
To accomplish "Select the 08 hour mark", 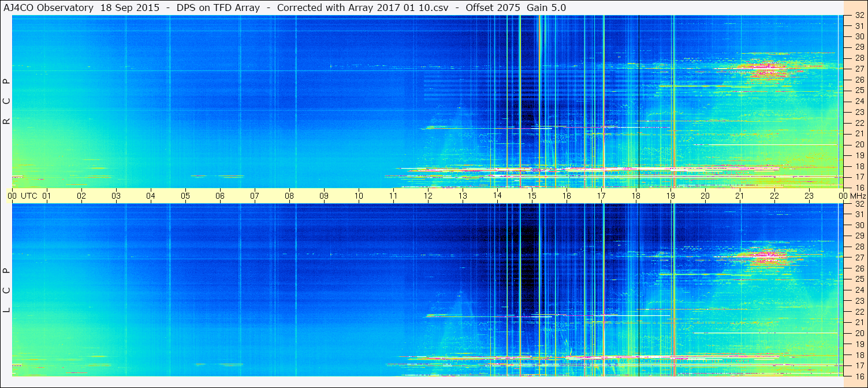I will coord(289,196).
